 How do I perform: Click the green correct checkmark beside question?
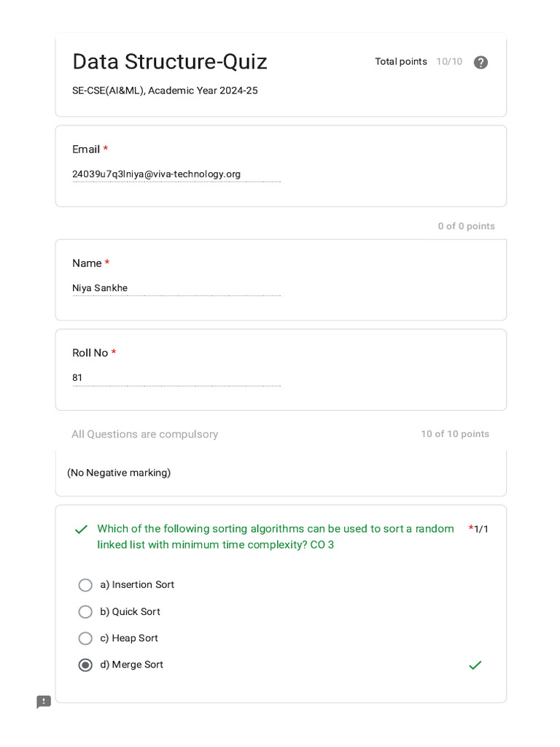coord(81,530)
